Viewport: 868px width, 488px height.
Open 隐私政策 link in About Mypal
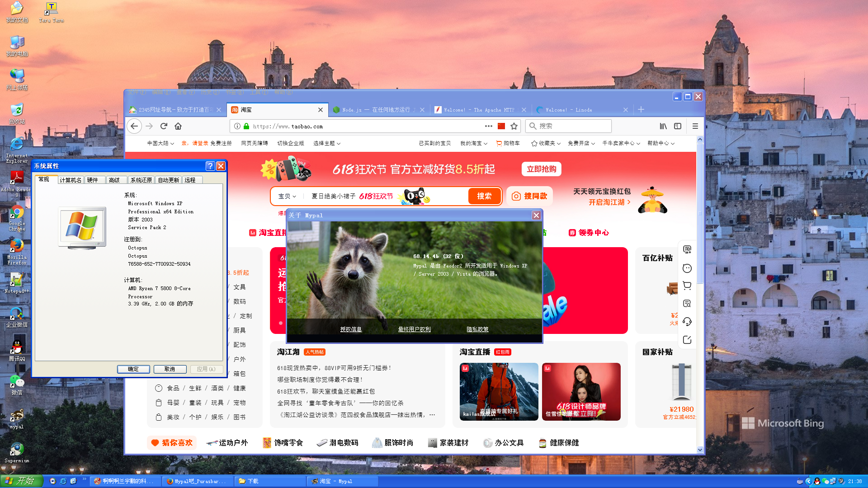pyautogui.click(x=477, y=329)
